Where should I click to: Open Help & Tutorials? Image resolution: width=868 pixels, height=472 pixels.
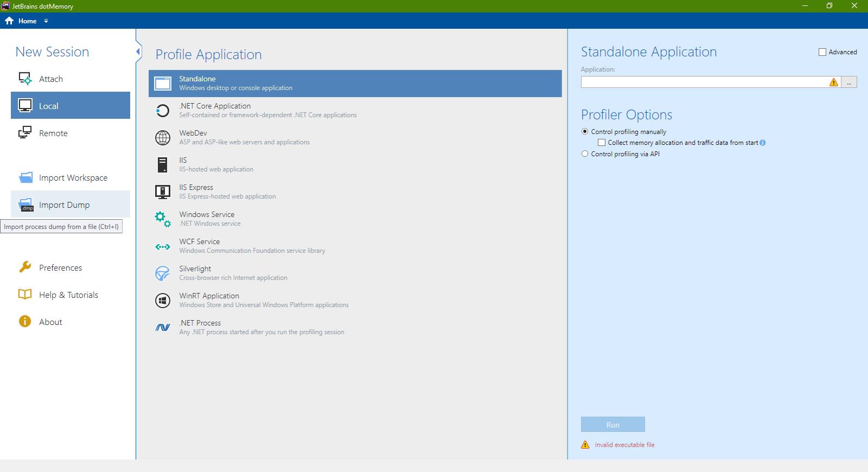click(x=68, y=295)
